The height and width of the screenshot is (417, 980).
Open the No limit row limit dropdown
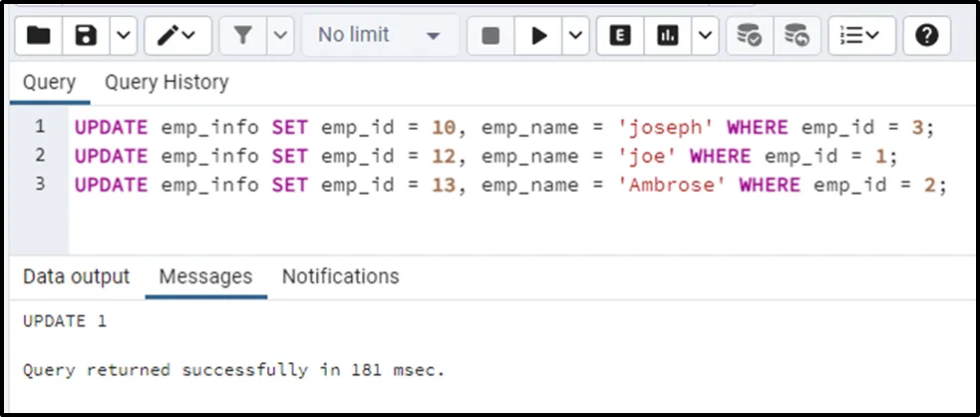(379, 36)
